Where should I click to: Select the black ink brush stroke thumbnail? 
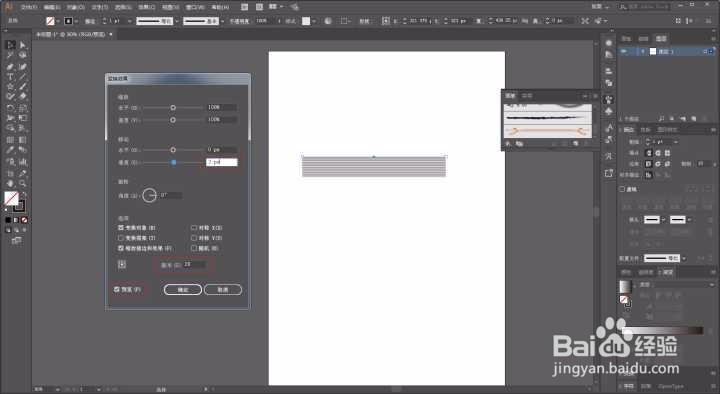point(547,118)
